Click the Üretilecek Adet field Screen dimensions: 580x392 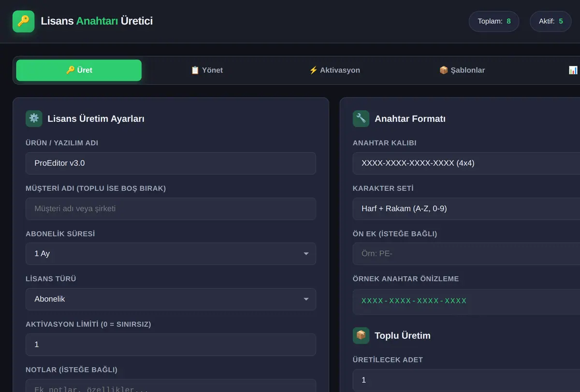click(x=466, y=380)
